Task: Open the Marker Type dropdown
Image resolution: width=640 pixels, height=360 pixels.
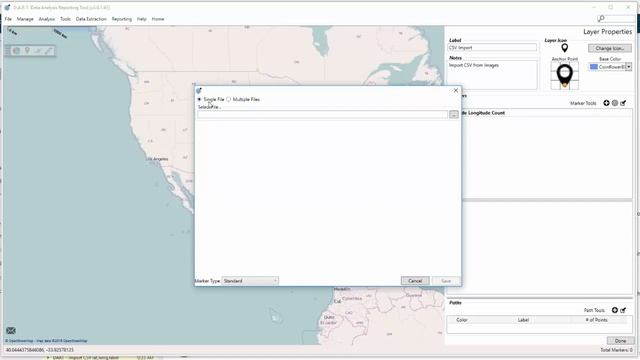Action: click(x=250, y=281)
